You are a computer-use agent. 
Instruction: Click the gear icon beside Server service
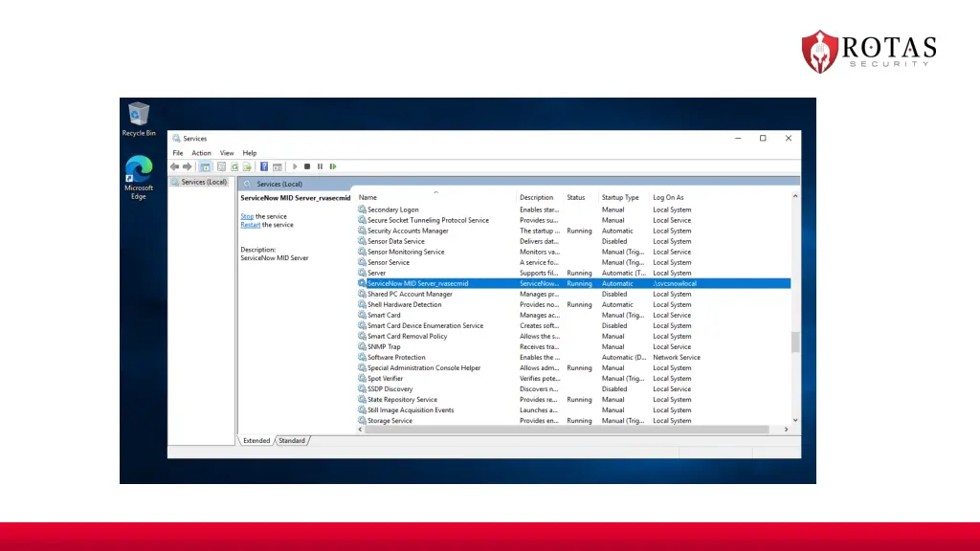coord(362,273)
